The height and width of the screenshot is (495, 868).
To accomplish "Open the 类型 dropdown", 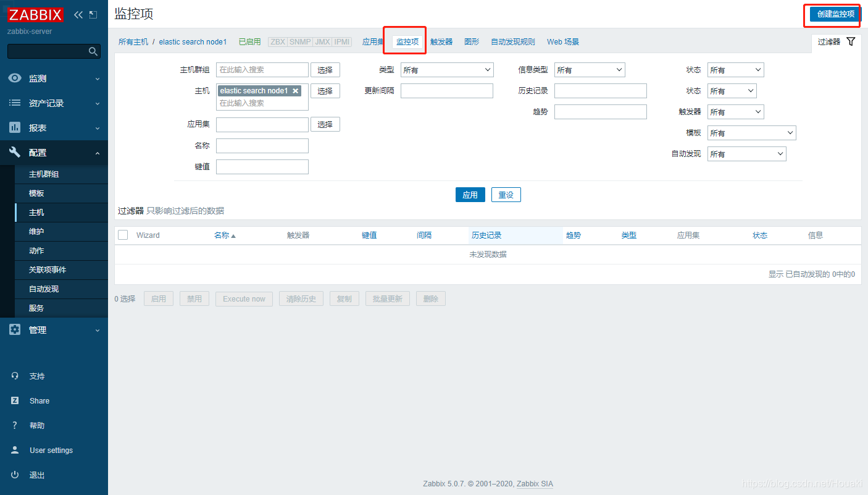I will [x=447, y=70].
